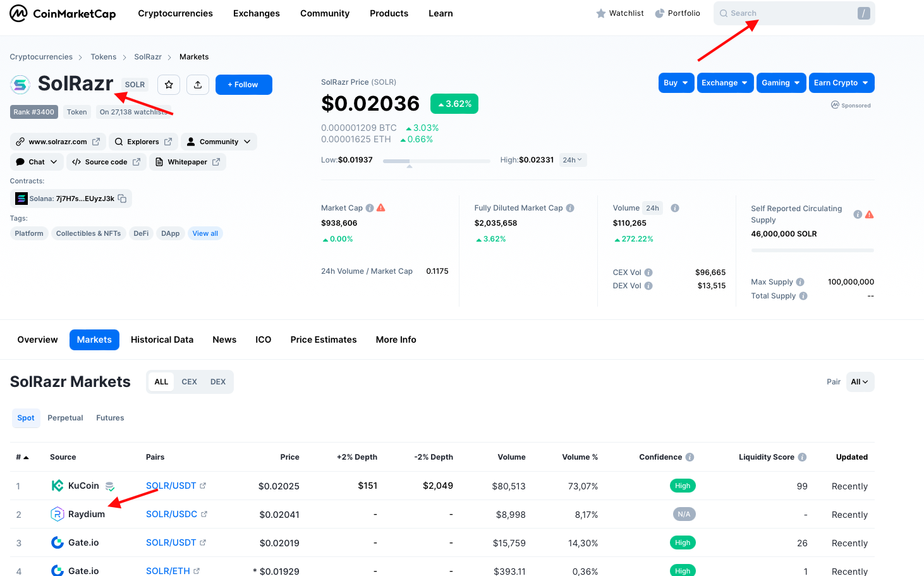Open Exchanges in the top menu
Viewport: 924px width, 576px height.
[x=257, y=13]
